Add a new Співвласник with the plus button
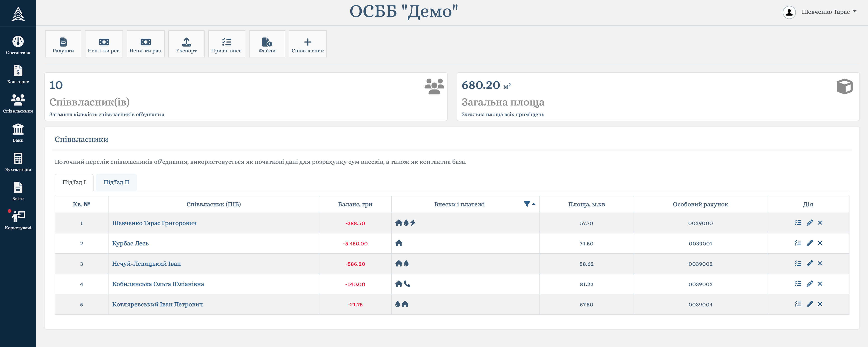Screen dimensions: 868x347 click(307, 44)
